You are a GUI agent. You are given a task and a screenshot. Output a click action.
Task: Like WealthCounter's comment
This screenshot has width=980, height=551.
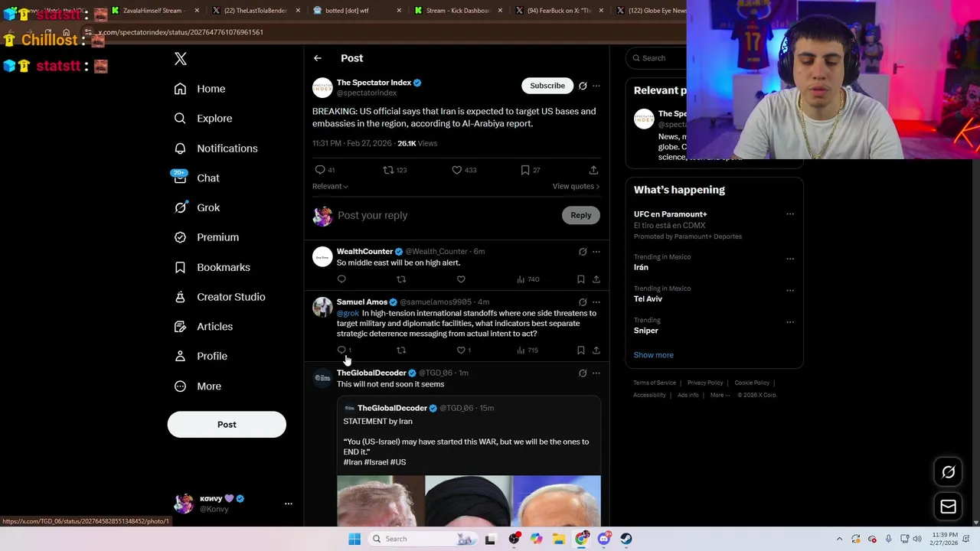pyautogui.click(x=461, y=279)
